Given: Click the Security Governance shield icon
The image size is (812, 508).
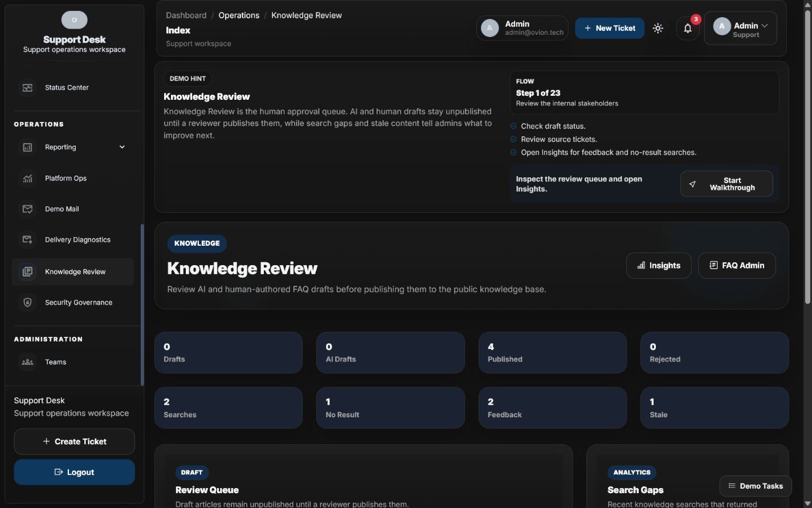Looking at the screenshot, I should tap(27, 303).
